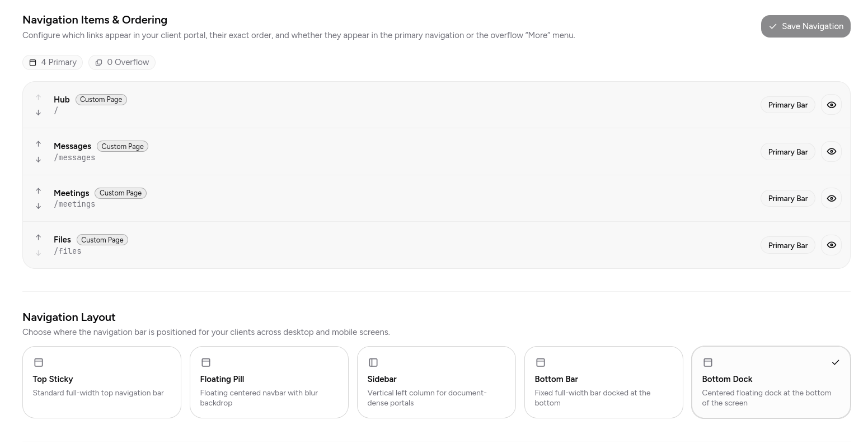Screen dimensions: 868x443
Task: Change Messages Primary Bar placement
Action: [787, 152]
